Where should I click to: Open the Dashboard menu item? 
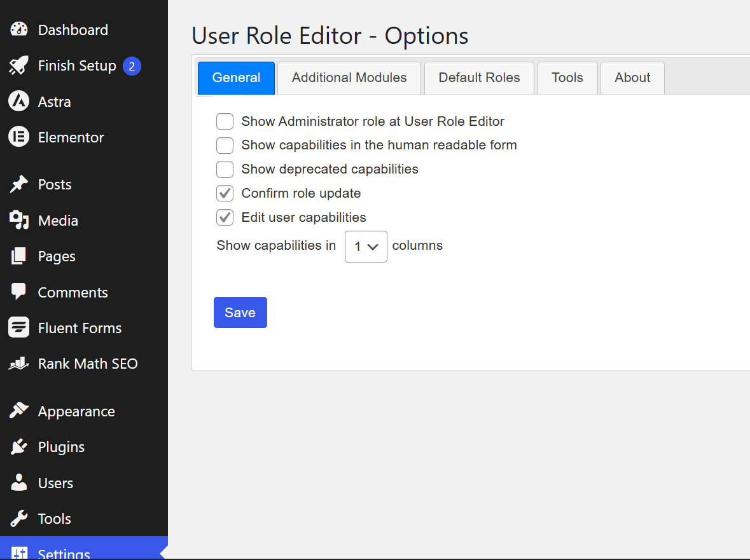tap(84, 30)
